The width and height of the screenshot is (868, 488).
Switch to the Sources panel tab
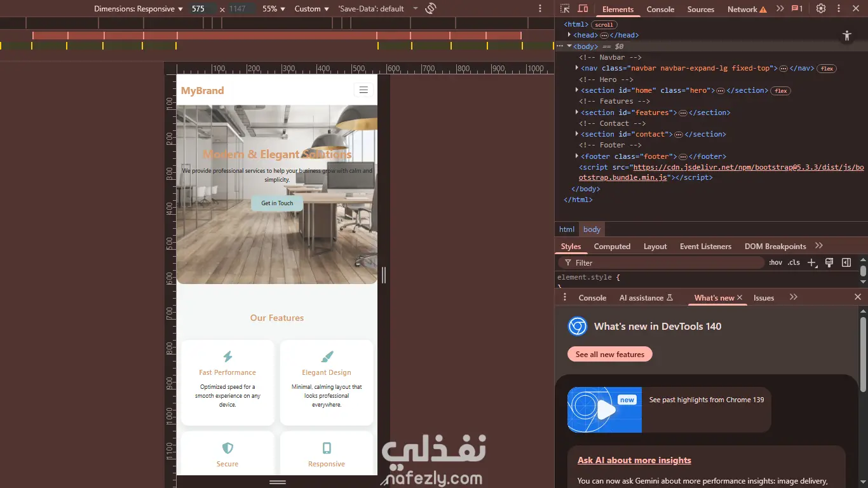tap(701, 9)
